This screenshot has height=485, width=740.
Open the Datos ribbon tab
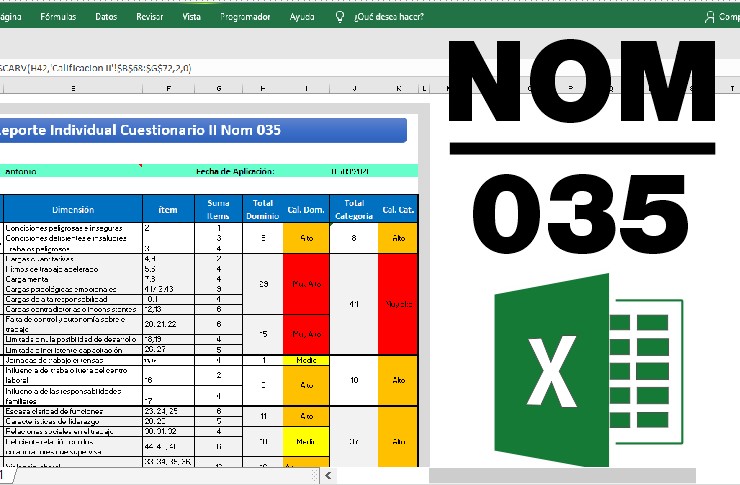click(x=106, y=17)
